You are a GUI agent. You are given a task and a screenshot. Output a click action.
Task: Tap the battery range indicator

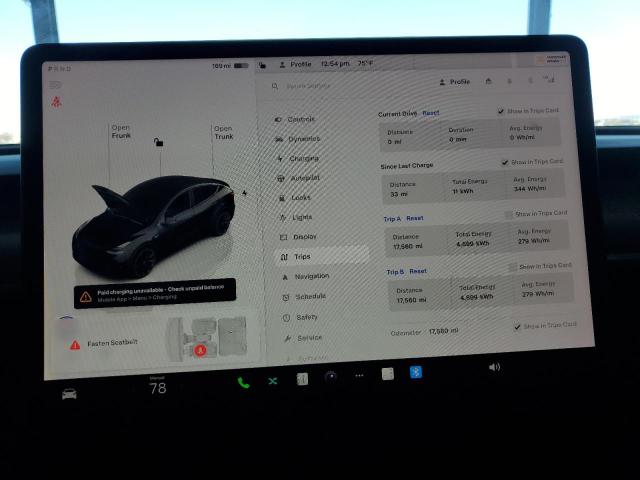pos(230,66)
